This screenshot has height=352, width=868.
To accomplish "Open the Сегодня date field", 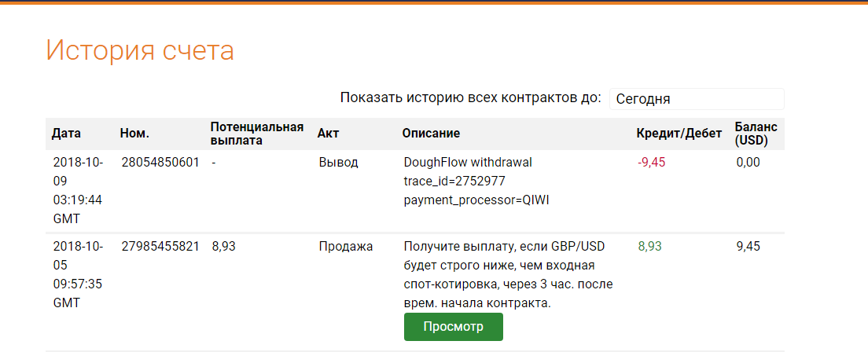I will tap(697, 99).
